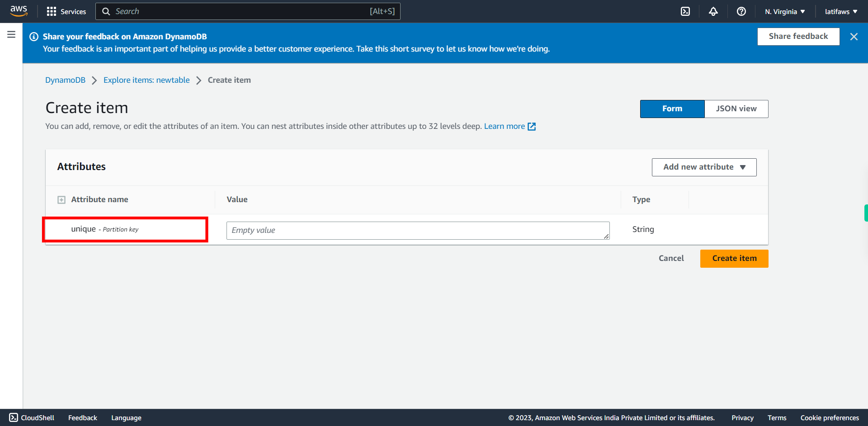This screenshot has width=868, height=426.
Task: Open the latifaws account menu
Action: [x=841, y=12]
